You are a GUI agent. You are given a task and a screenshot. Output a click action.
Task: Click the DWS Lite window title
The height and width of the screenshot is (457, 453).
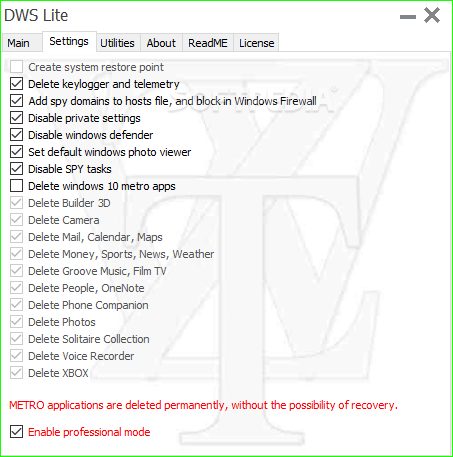pos(36,15)
